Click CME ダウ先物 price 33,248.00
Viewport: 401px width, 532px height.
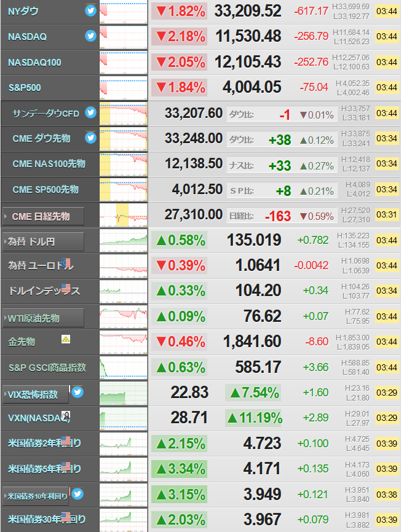194,138
